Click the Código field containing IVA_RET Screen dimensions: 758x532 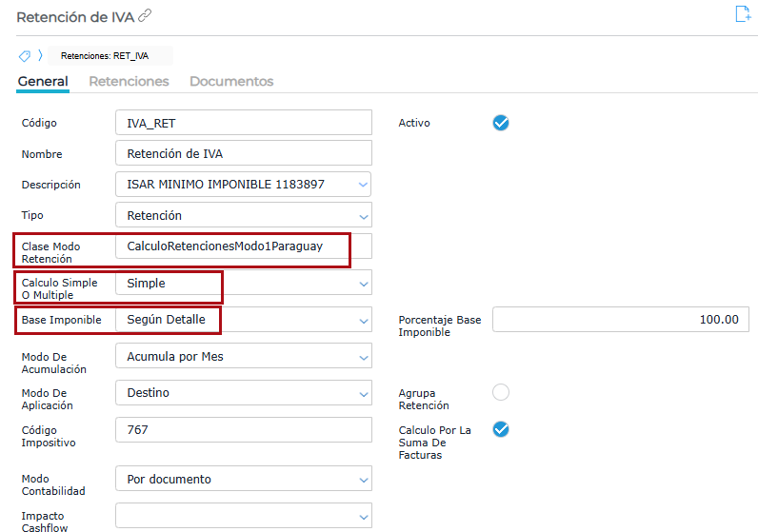click(243, 123)
